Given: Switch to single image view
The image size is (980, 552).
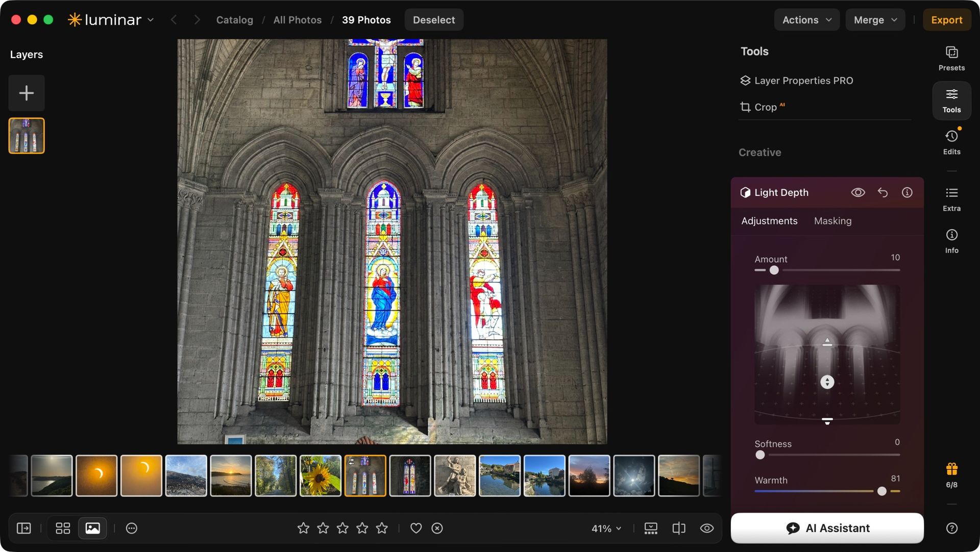Looking at the screenshot, I should click(x=92, y=528).
